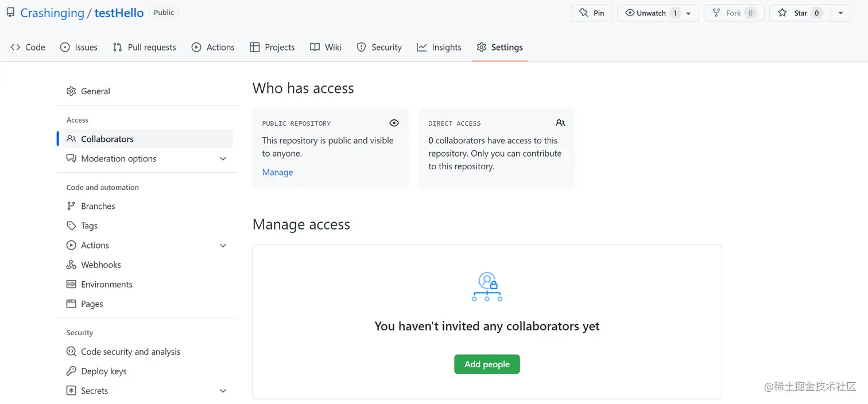Viewport: 868px width, 404px height.
Task: Star the repository
Action: click(800, 13)
